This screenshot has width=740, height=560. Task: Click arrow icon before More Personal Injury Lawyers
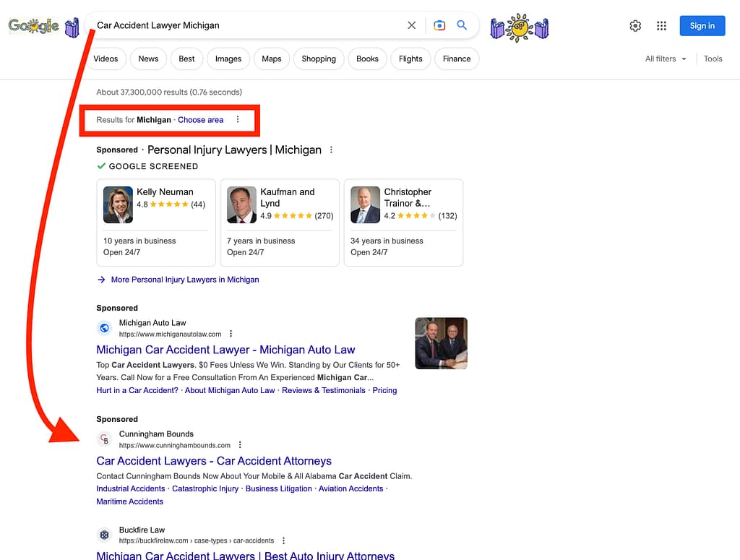101,280
